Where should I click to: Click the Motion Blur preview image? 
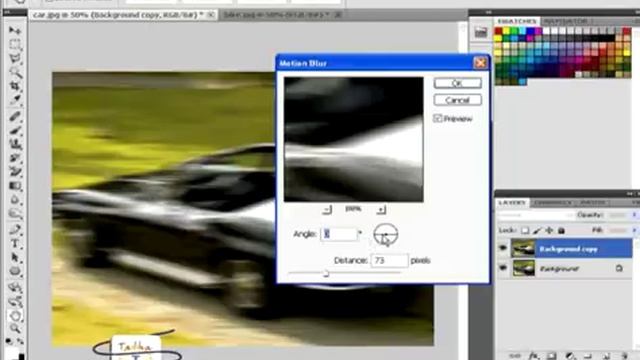(x=354, y=139)
